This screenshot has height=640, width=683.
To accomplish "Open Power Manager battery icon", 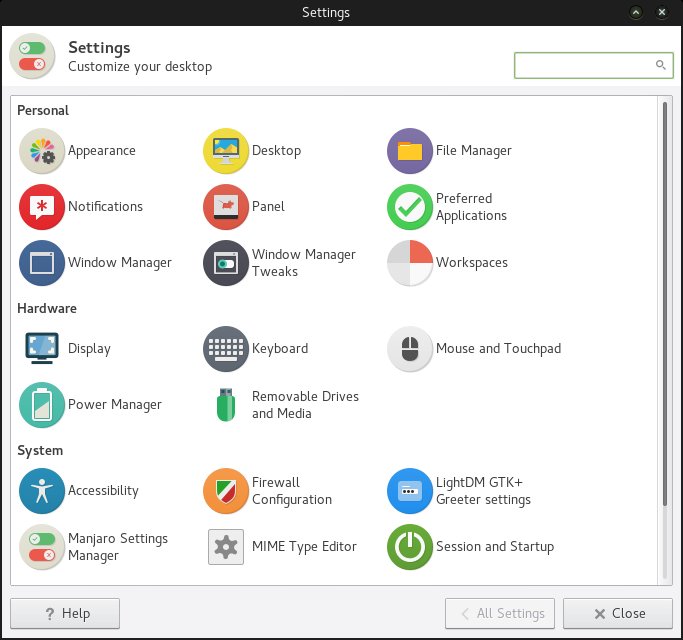I will (x=42, y=405).
